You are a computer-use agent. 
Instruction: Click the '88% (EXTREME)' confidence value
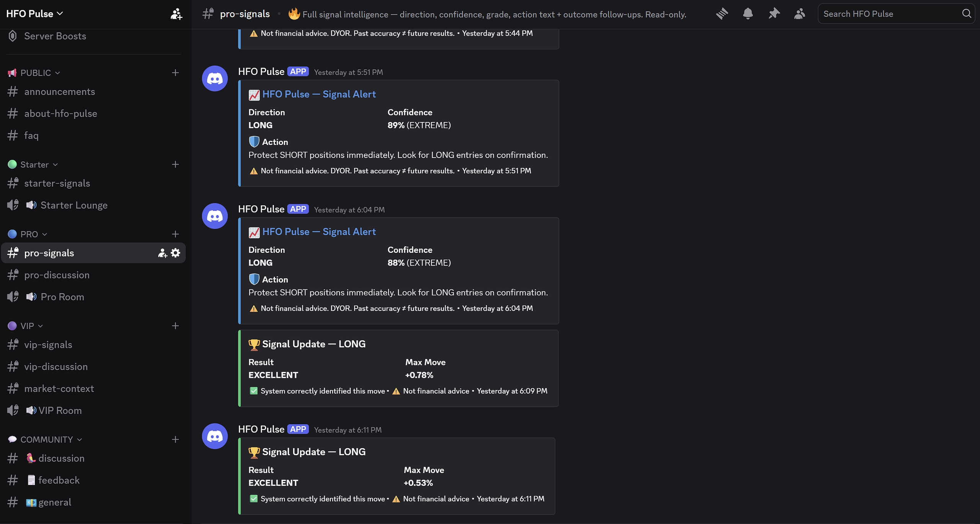pos(419,263)
